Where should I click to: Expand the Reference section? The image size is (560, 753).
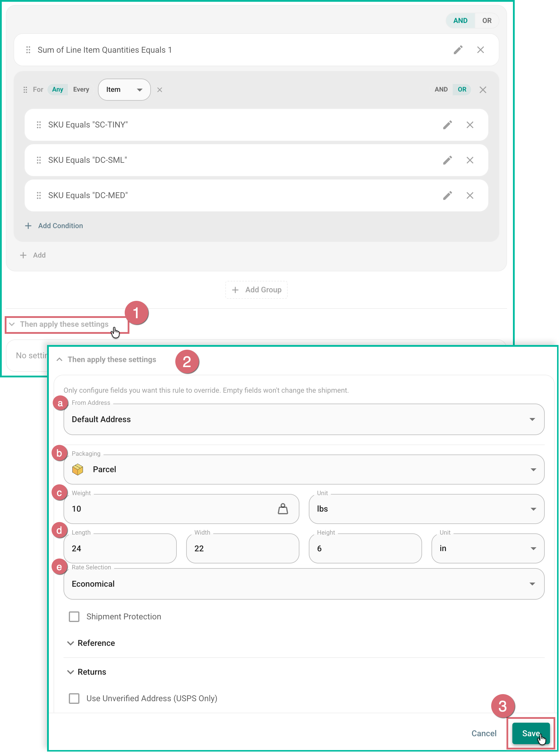[91, 643]
